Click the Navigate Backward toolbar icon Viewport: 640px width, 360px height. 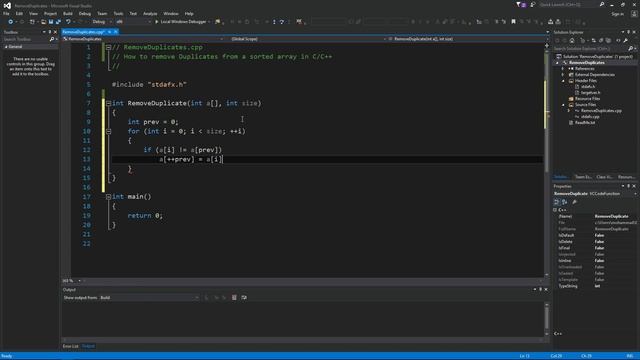click(11, 22)
